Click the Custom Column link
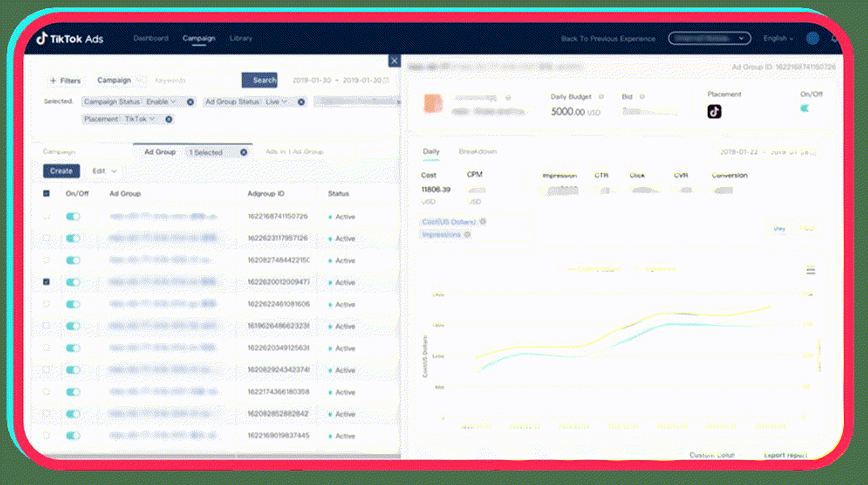The image size is (868, 485). click(712, 455)
